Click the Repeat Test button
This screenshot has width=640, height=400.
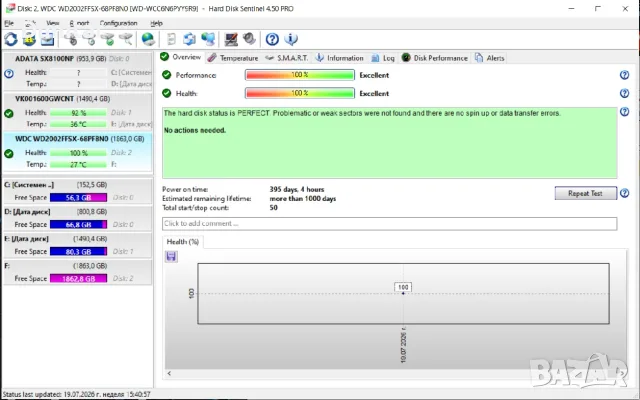[x=585, y=193]
